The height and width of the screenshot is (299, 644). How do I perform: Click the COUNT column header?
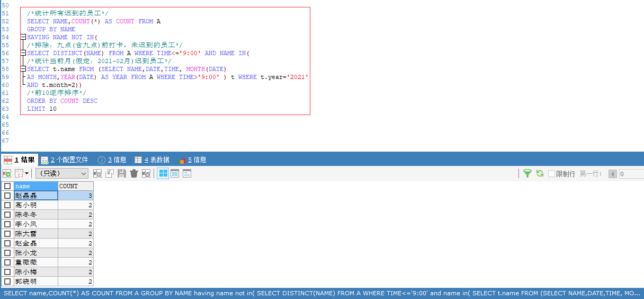(76, 186)
